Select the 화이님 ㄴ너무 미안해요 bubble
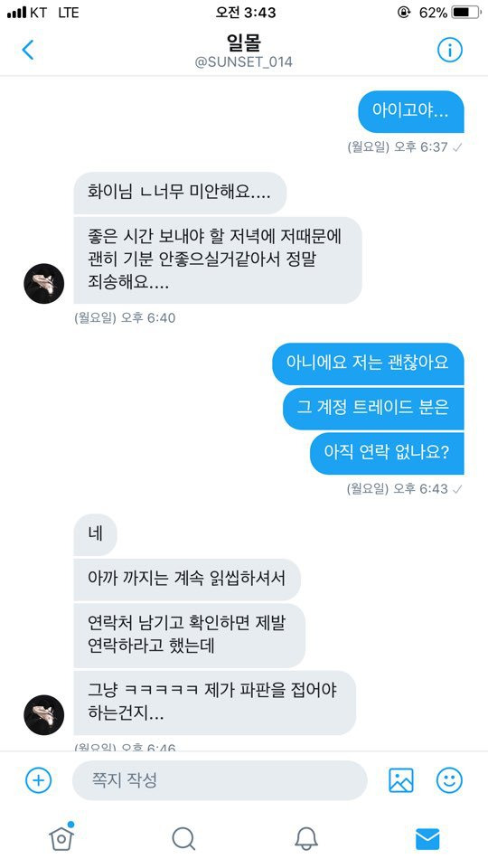Image resolution: width=488 pixels, height=868 pixels. pos(180,193)
